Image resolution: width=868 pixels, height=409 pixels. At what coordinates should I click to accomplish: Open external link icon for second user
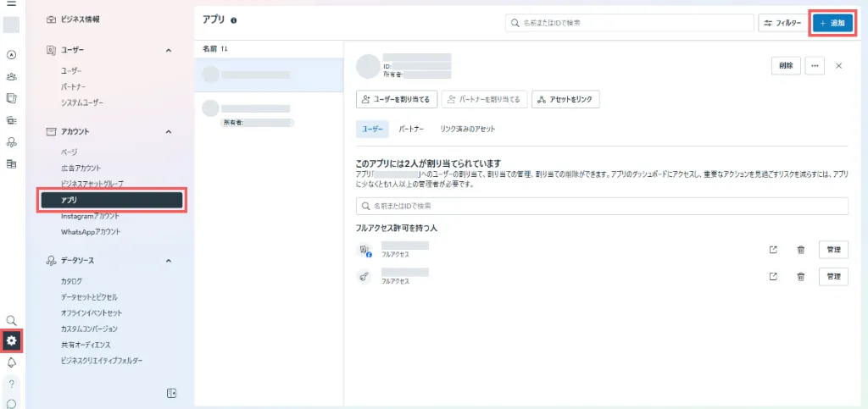tap(773, 276)
